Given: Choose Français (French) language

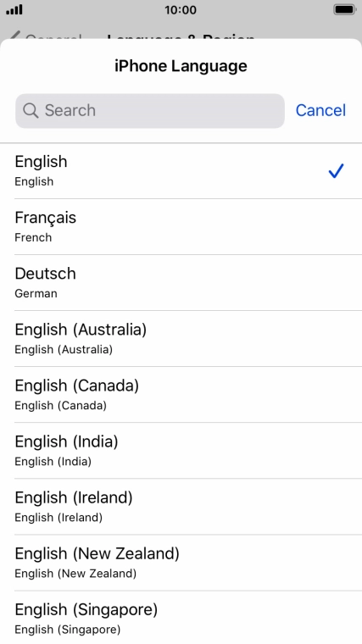Looking at the screenshot, I should [x=181, y=227].
